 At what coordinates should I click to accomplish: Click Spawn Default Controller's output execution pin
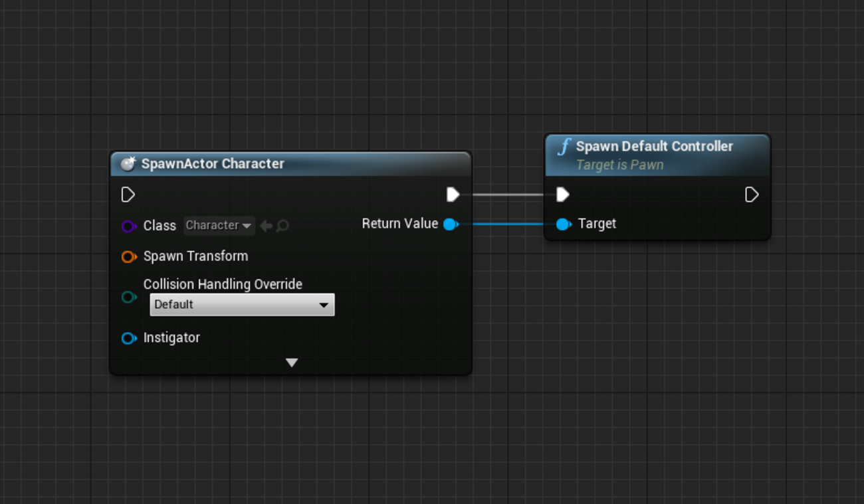[x=751, y=195]
